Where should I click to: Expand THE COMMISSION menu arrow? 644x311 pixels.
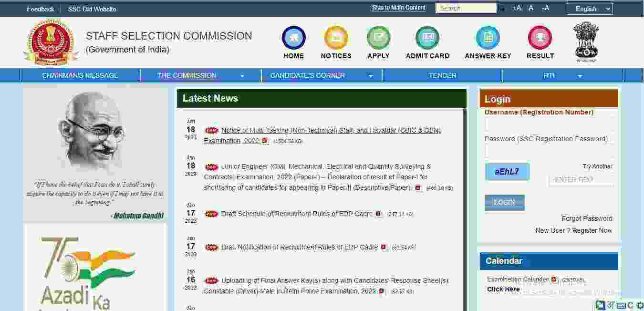[x=242, y=76]
